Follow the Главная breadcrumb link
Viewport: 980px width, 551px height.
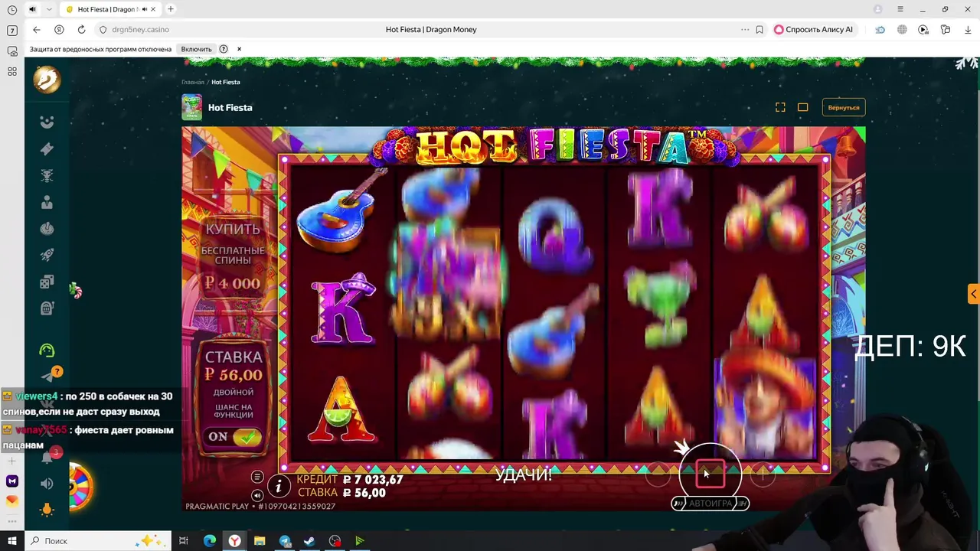(x=193, y=82)
